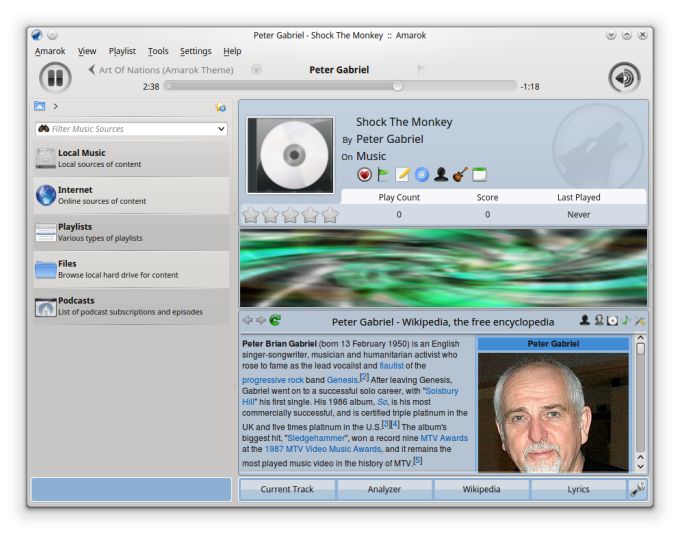
Task: Click the wrench configure applets icon
Action: point(638,489)
